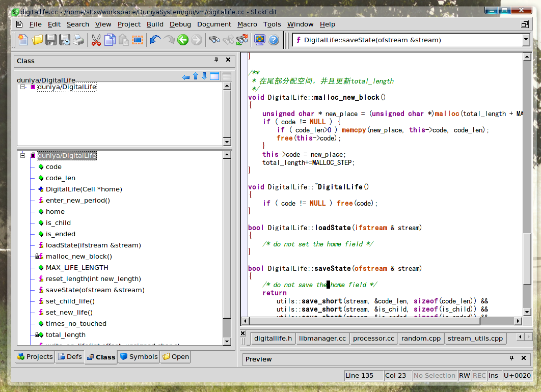
Task: Open the Debug menu
Action: pyautogui.click(x=180, y=24)
